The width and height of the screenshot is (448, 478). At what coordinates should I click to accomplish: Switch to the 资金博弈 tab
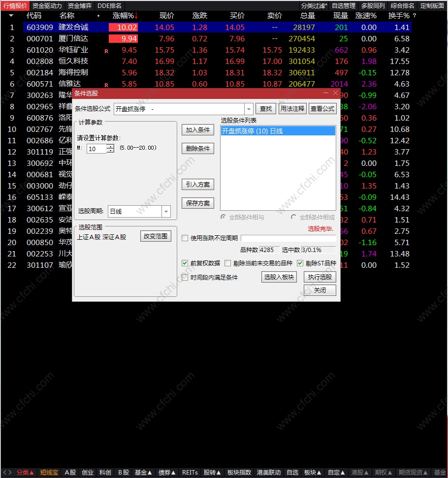[80, 5]
